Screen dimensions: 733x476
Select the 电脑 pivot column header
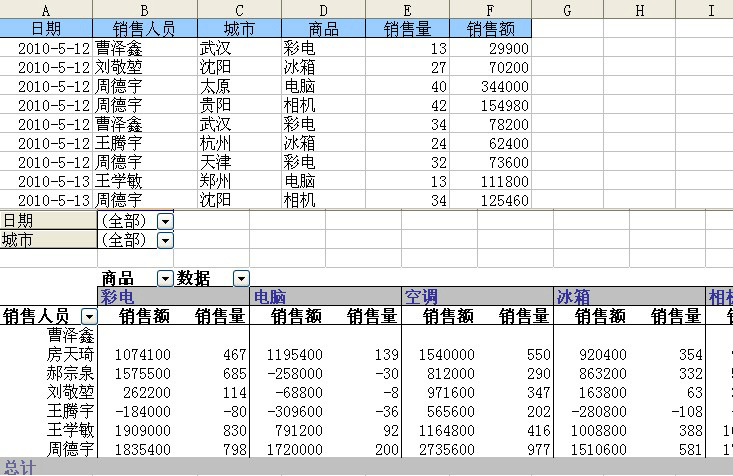click(x=326, y=297)
